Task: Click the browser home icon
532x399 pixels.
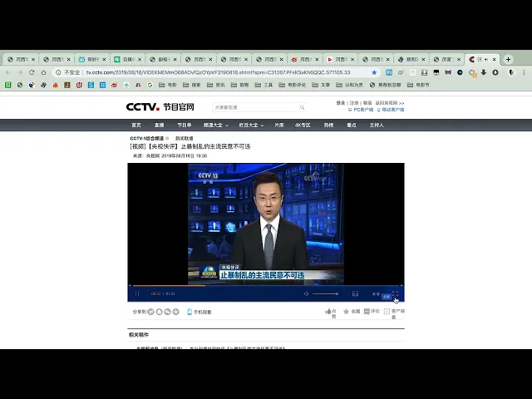Action: (44, 72)
